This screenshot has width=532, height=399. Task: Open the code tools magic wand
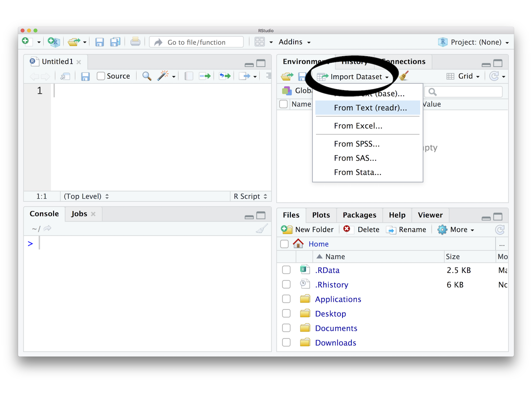click(x=163, y=76)
